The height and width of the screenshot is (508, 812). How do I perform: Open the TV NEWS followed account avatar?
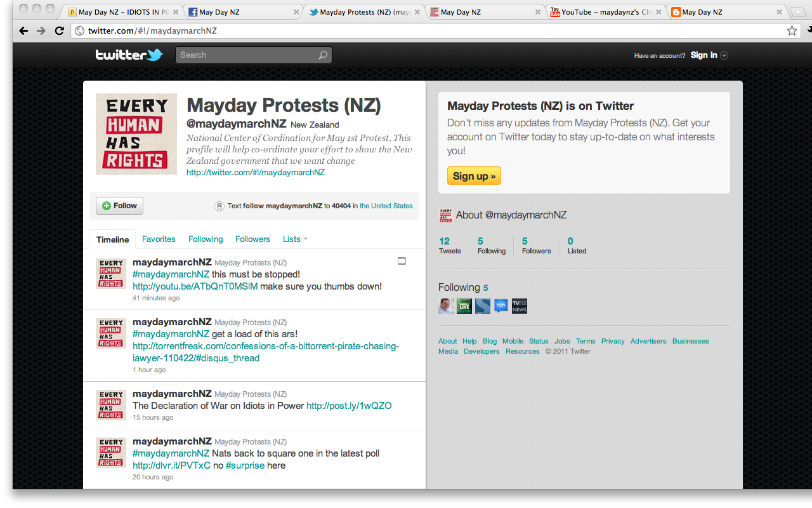coord(520,306)
